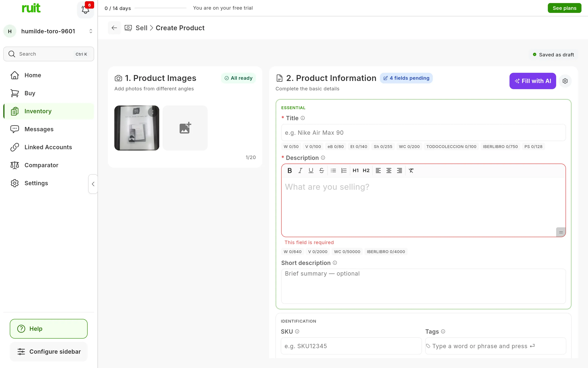Collapse the sidebar with the chevron
This screenshot has height=368, width=588.
click(x=93, y=184)
